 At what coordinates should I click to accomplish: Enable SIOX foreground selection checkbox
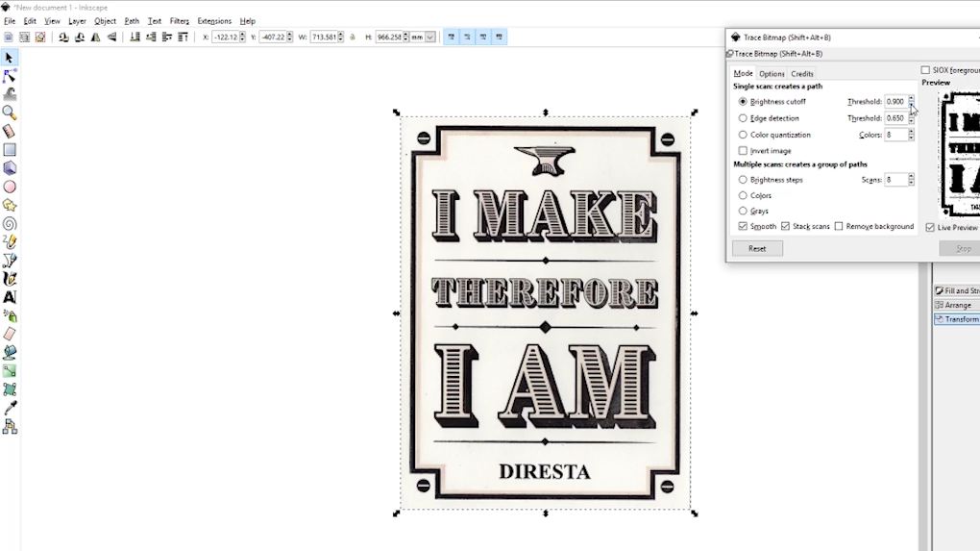point(925,70)
